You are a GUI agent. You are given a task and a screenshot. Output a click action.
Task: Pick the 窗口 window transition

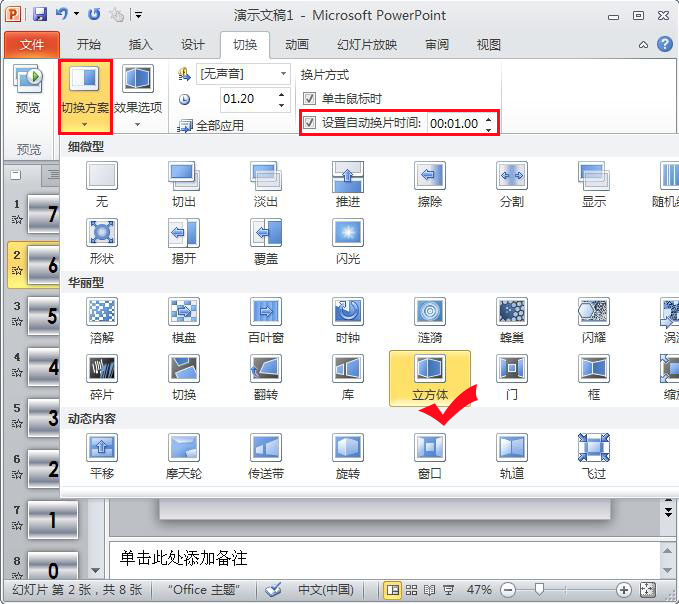(x=430, y=457)
